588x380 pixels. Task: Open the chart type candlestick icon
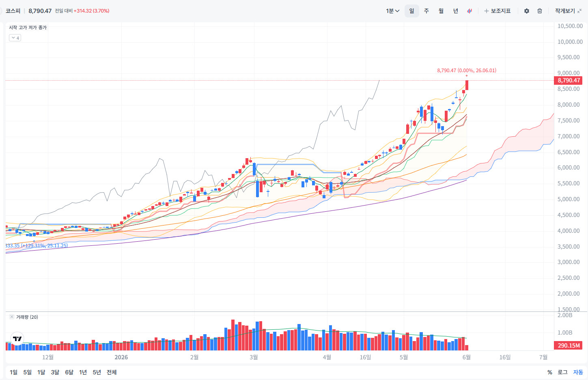[x=470, y=11]
